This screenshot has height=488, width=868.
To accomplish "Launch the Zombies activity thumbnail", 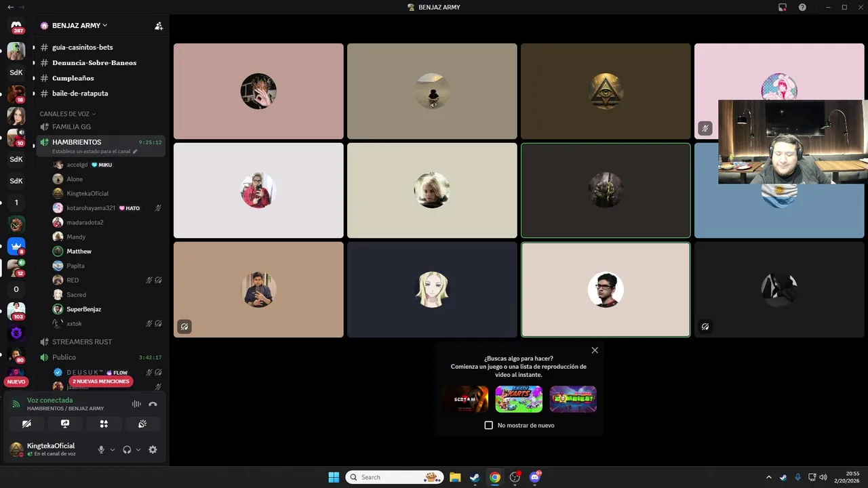I will click(x=573, y=399).
